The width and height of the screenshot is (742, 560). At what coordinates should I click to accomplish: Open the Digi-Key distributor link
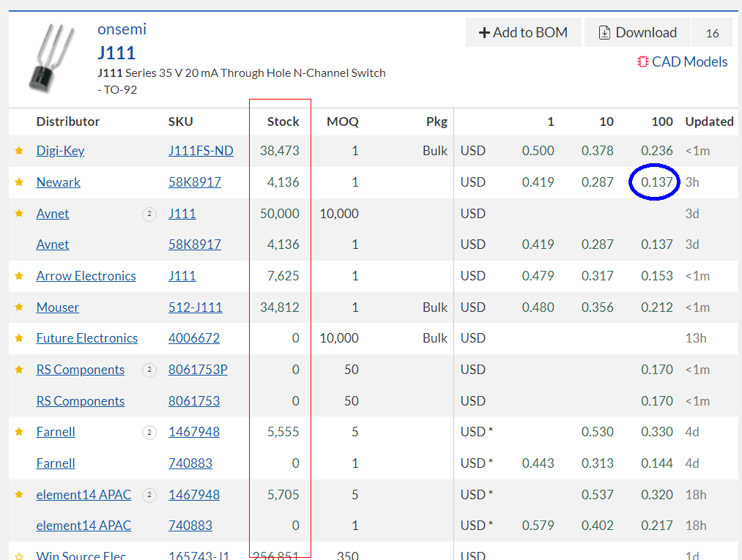60,151
